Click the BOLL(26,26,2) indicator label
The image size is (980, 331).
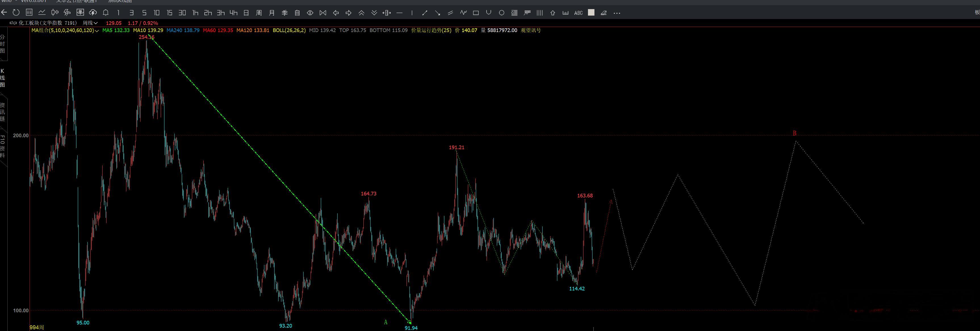[x=289, y=30]
